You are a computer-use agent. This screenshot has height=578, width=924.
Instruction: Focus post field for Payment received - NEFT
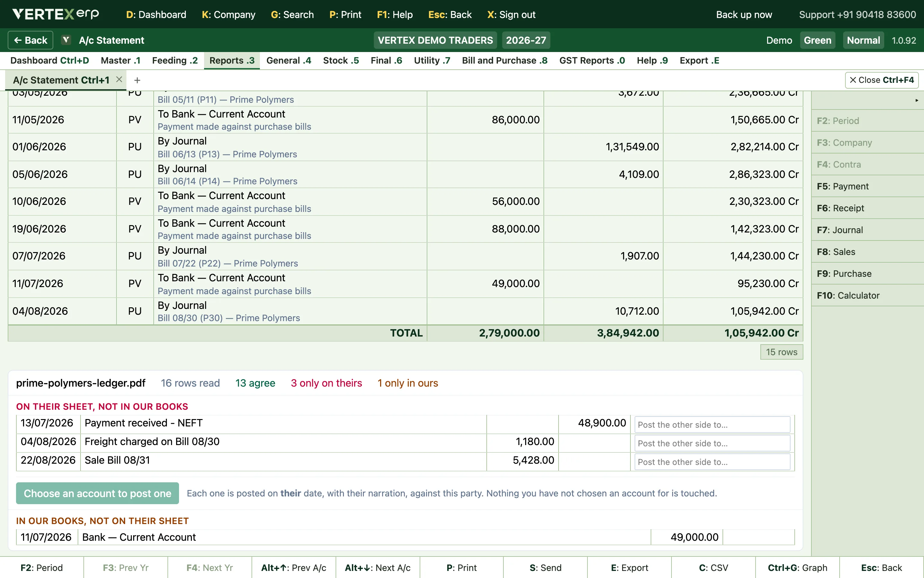[x=712, y=424]
